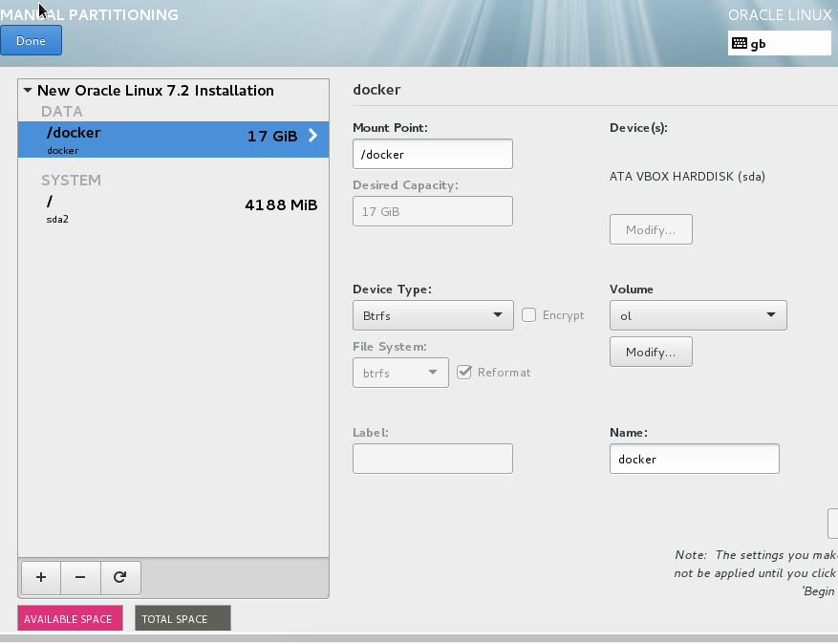Image resolution: width=838 pixels, height=644 pixels.
Task: Click the minus icon to remove mount point
Action: 80,577
